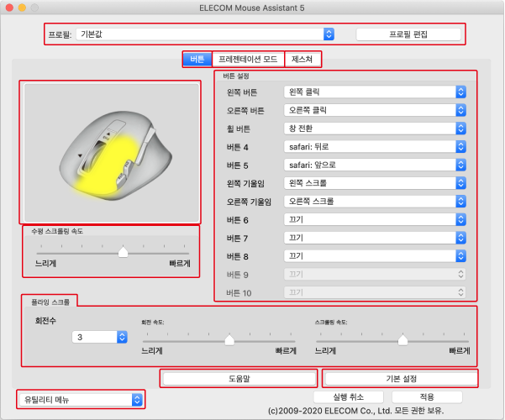Image resolution: width=505 pixels, height=420 pixels.
Task: Open the 회전수 value dropdown
Action: click(x=100, y=337)
